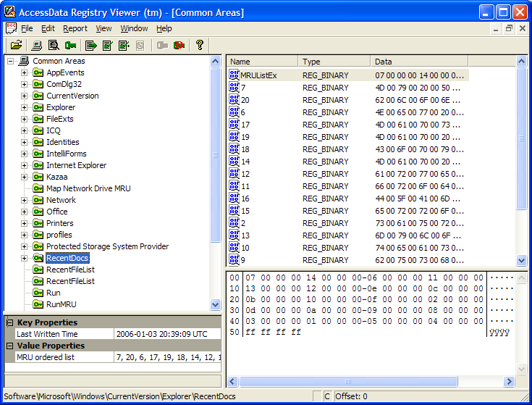532x405 pixels.
Task: Click the binary value icon of MRUListEx
Action: pyautogui.click(x=234, y=75)
